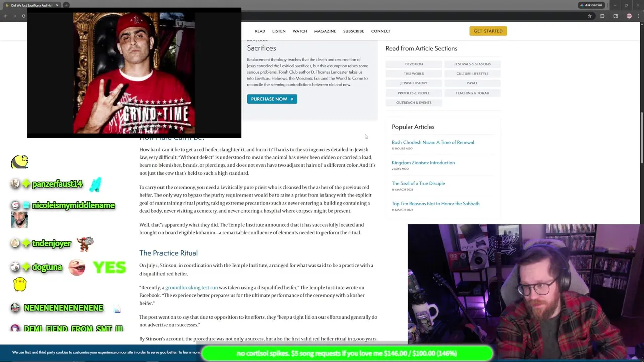The image size is (644, 362).
Task: Select the 'Did We Just Sacrifice a Red Heifer' tab
Action: 31,5
